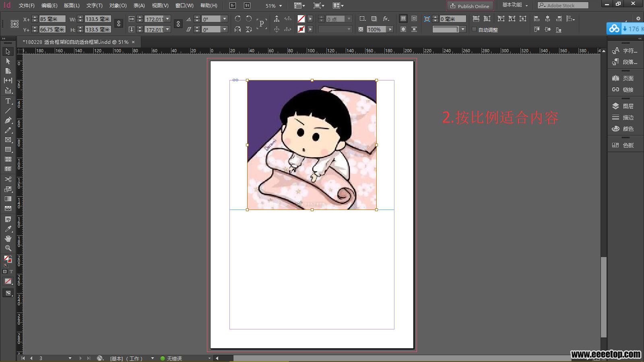Choose the Rectangle Frame tool
This screenshot has height=362, width=644.
(8, 140)
